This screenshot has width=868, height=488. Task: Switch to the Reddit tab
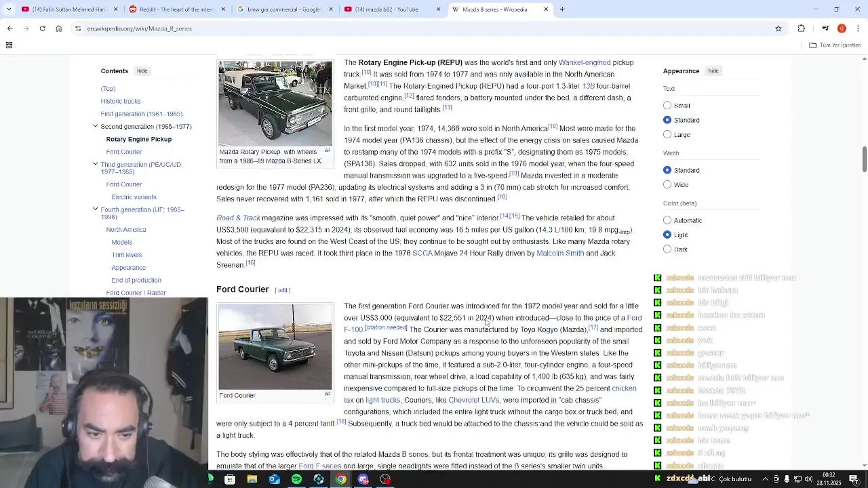pos(176,9)
